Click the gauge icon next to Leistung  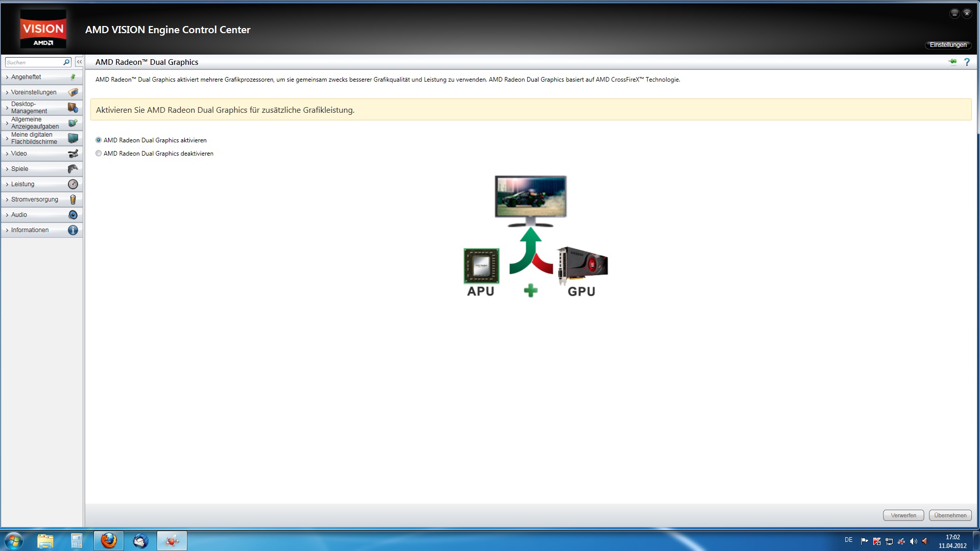click(x=73, y=184)
